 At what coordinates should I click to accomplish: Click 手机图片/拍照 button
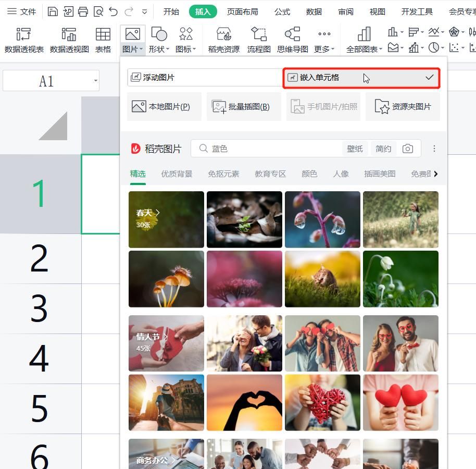(323, 107)
